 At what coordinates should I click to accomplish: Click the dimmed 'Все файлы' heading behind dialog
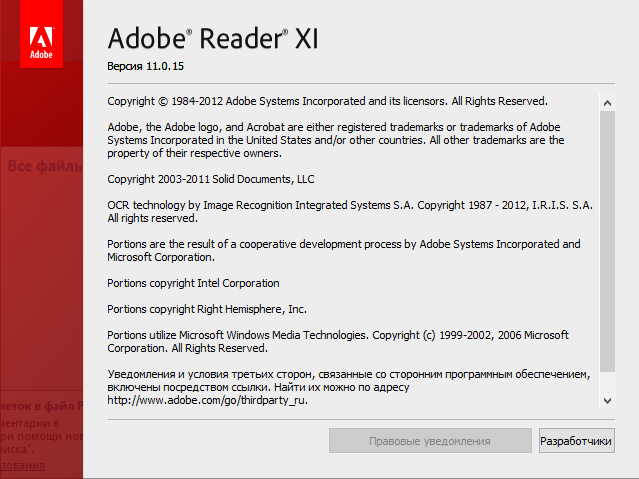tap(42, 165)
